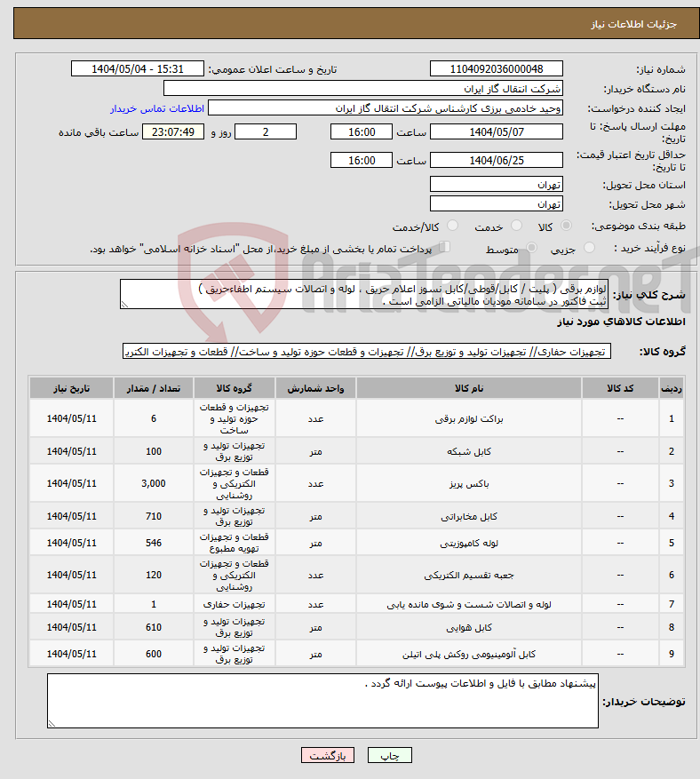700x779 pixels.
Task: Click the remaining time 23:07:49 field
Action: [173, 132]
